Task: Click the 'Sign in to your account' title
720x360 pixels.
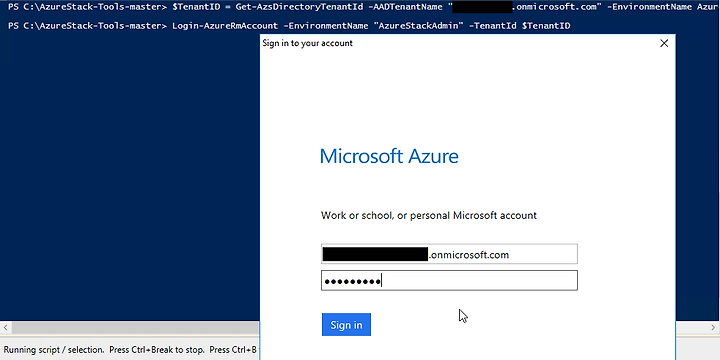Action: 307,43
